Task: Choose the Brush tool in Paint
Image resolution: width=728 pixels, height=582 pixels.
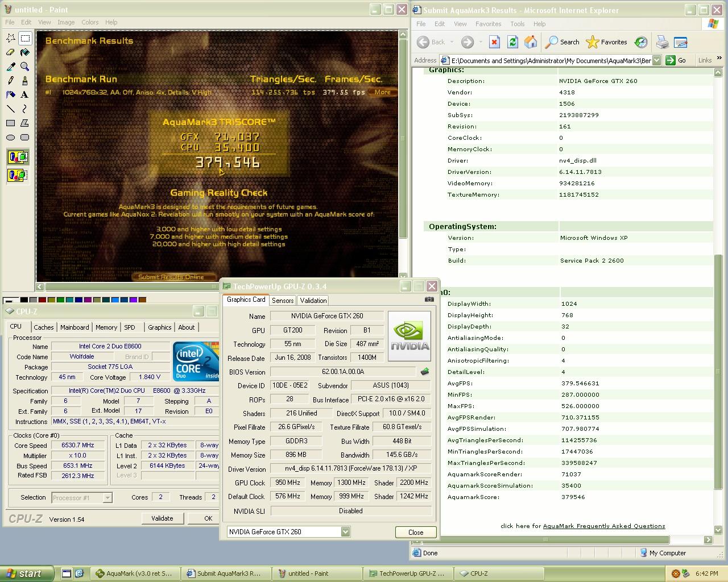Action: pyautogui.click(x=25, y=81)
